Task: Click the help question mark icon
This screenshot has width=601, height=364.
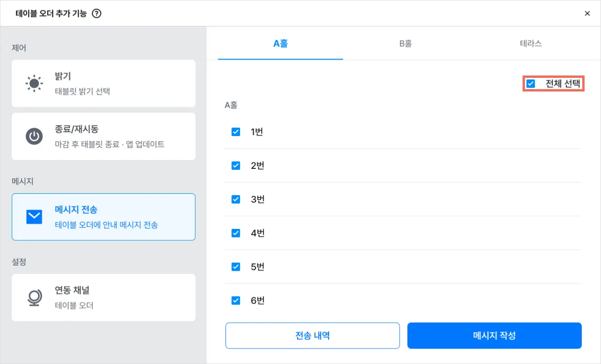Action: click(x=97, y=14)
